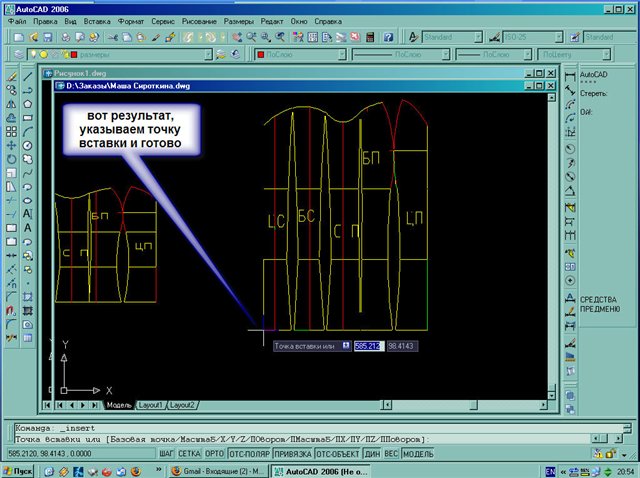The height and width of the screenshot is (478, 640).
Task: Select the Rotate modify tool
Action: point(11,159)
